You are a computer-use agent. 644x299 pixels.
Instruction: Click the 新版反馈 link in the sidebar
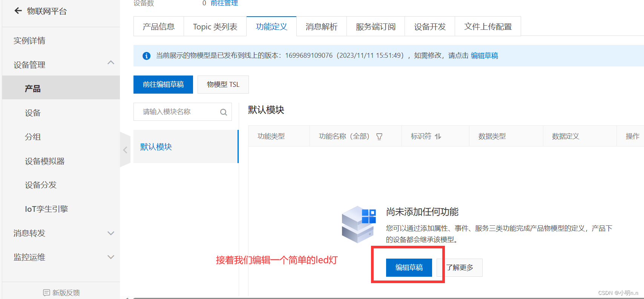tap(66, 293)
